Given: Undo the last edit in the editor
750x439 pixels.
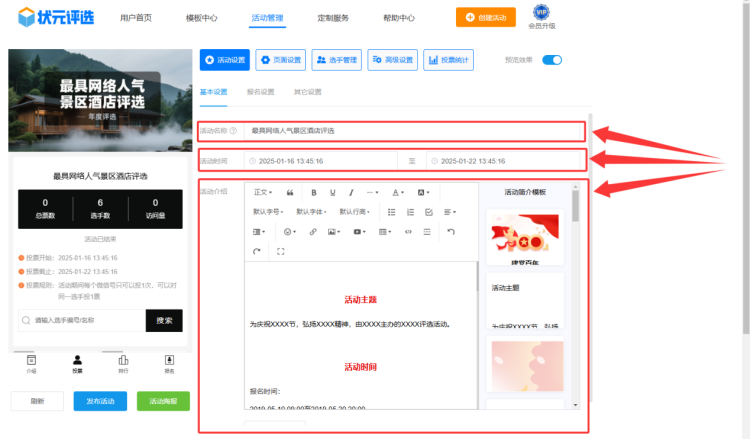Looking at the screenshot, I should click(x=451, y=231).
